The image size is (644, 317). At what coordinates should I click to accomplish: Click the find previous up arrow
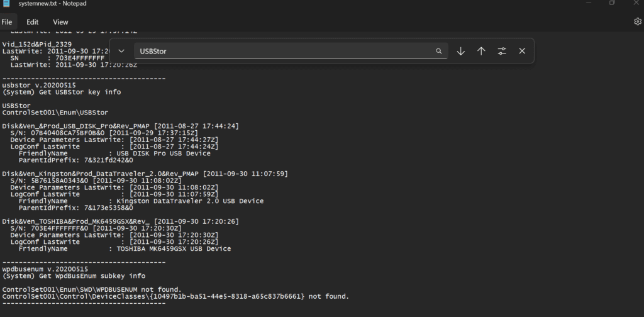pyautogui.click(x=481, y=51)
